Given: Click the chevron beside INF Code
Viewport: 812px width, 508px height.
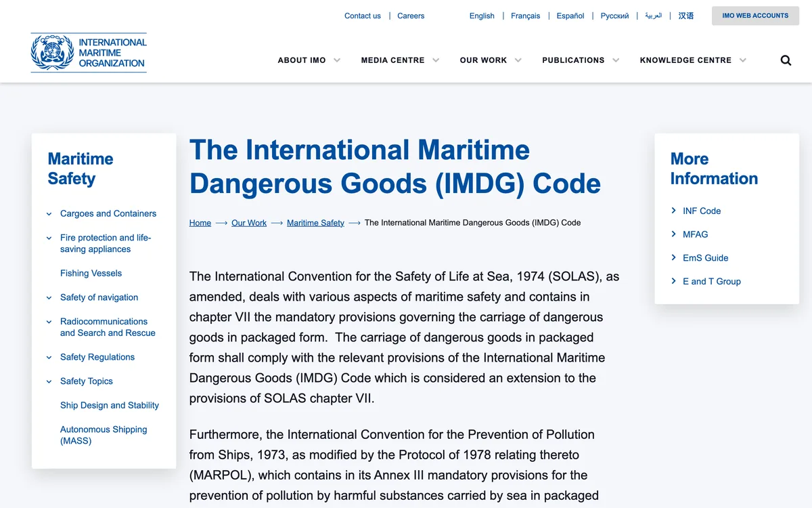Looking at the screenshot, I should 673,211.
